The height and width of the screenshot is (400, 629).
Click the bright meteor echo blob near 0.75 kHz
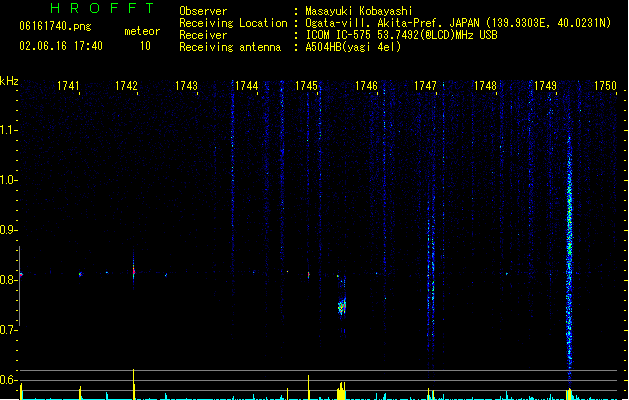tap(342, 307)
